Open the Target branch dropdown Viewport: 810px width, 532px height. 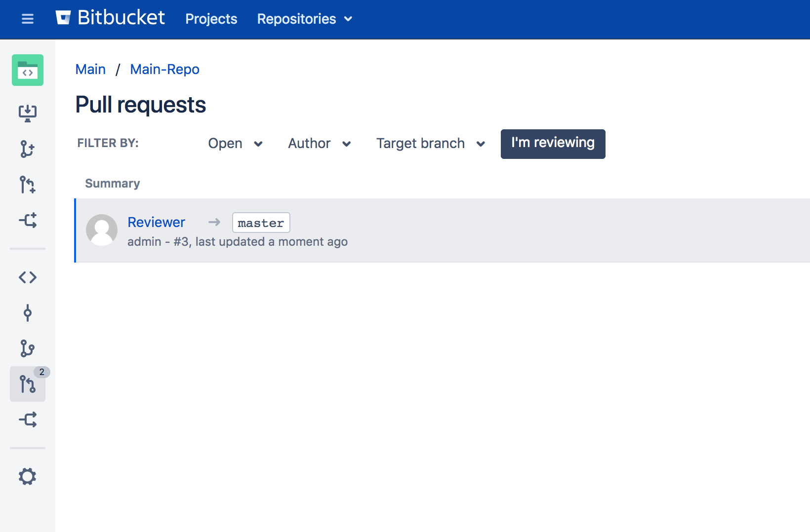(430, 144)
